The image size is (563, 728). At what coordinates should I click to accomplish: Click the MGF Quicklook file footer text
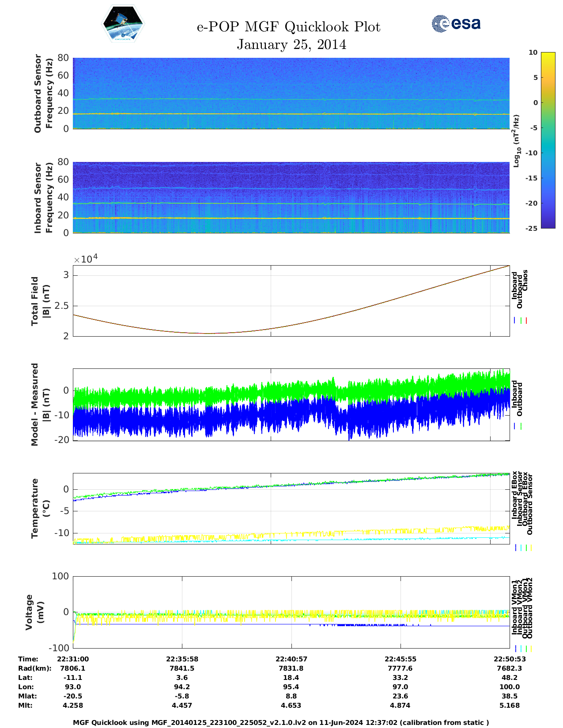(281, 723)
